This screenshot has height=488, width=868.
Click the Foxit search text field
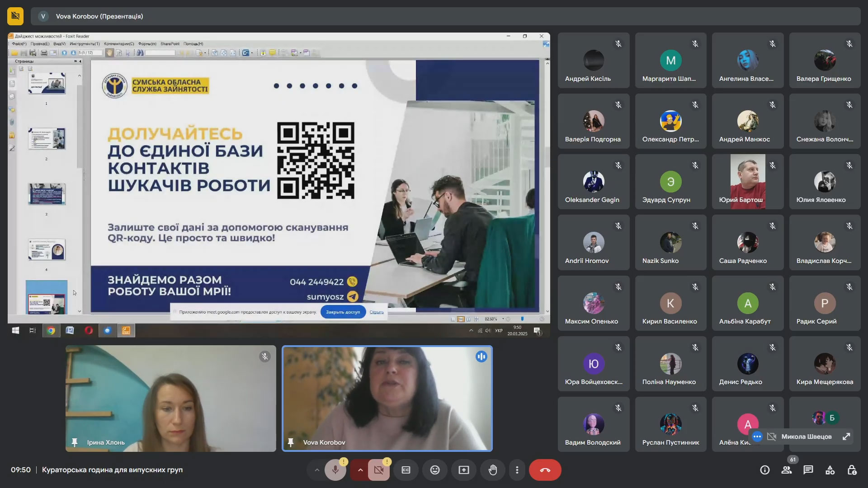coord(160,53)
